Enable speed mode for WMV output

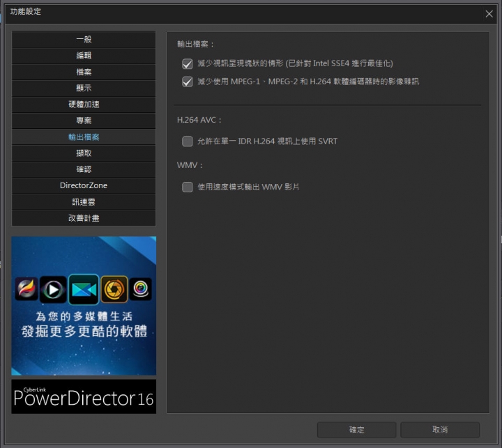point(188,187)
